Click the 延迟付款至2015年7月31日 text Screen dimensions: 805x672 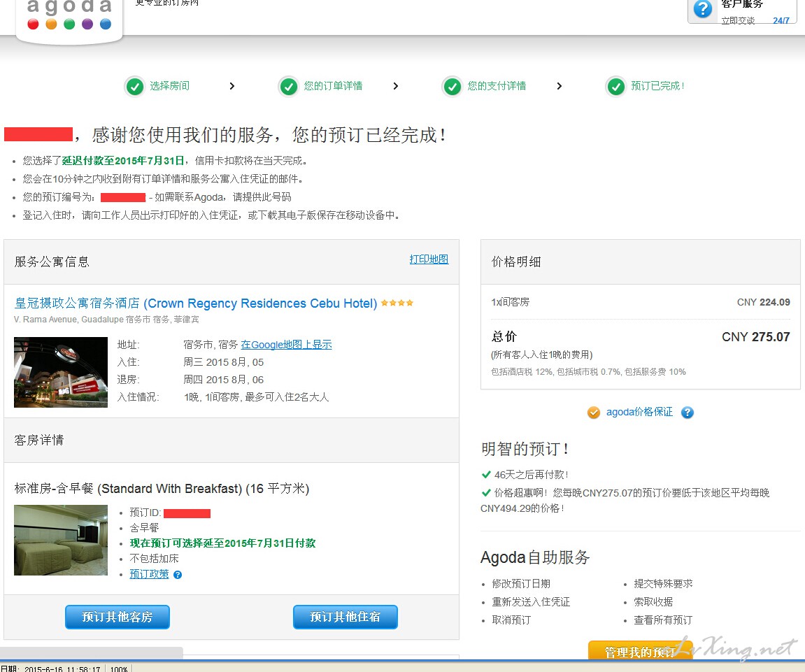pos(123,161)
